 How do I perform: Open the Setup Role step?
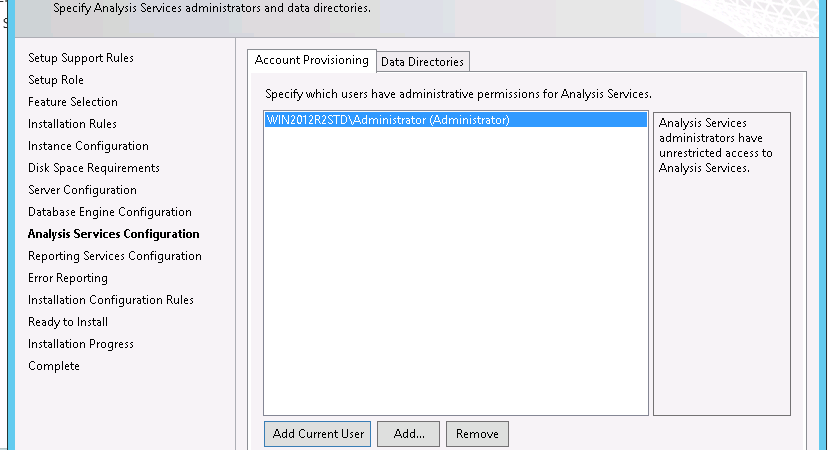click(x=56, y=80)
